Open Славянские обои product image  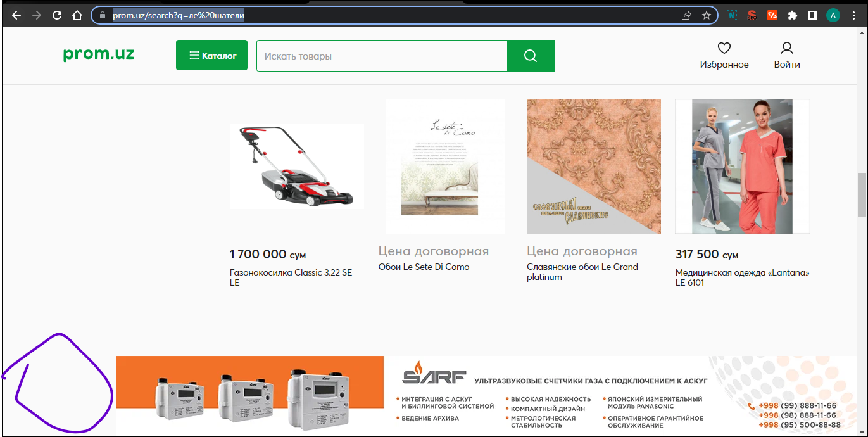coord(594,167)
